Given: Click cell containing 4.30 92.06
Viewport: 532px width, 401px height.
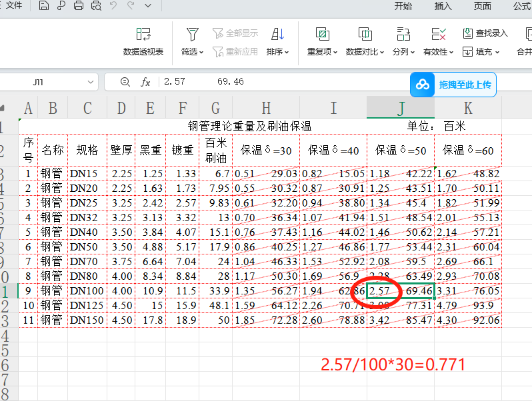Looking at the screenshot, I should click(468, 320).
